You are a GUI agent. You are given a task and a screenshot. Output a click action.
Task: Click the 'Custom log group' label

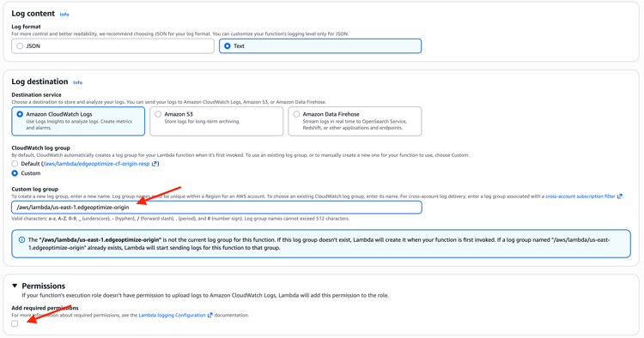(35, 189)
